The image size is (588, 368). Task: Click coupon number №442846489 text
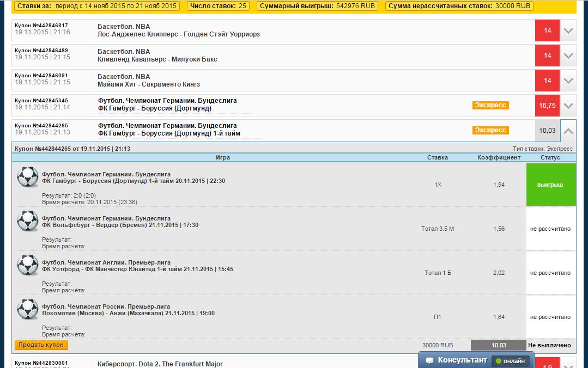(41, 51)
